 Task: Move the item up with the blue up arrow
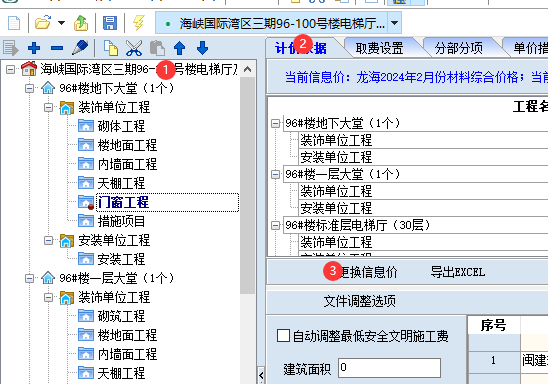(179, 48)
